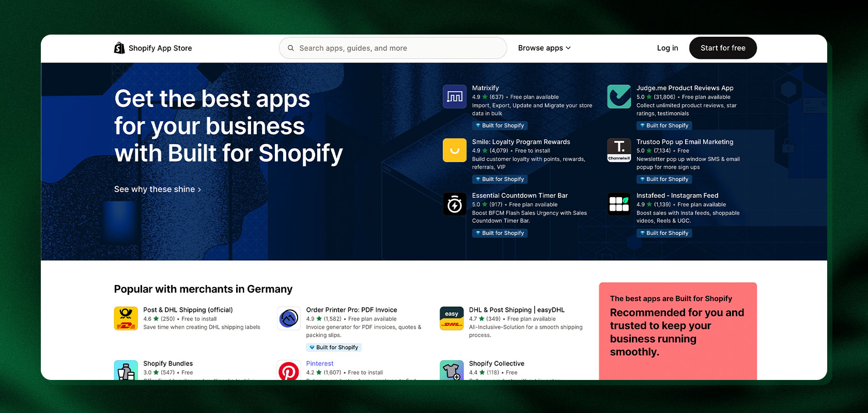Screen dimensions: 868x413
Task: Open Trustoo Pop up Email Marketing title
Action: pos(685,142)
